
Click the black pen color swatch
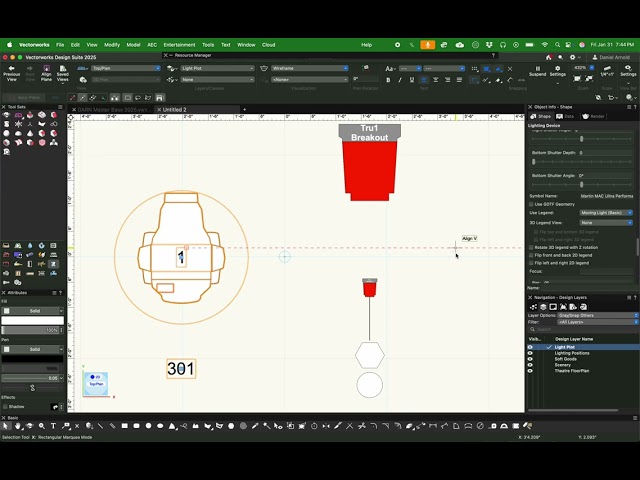[x=33, y=359]
